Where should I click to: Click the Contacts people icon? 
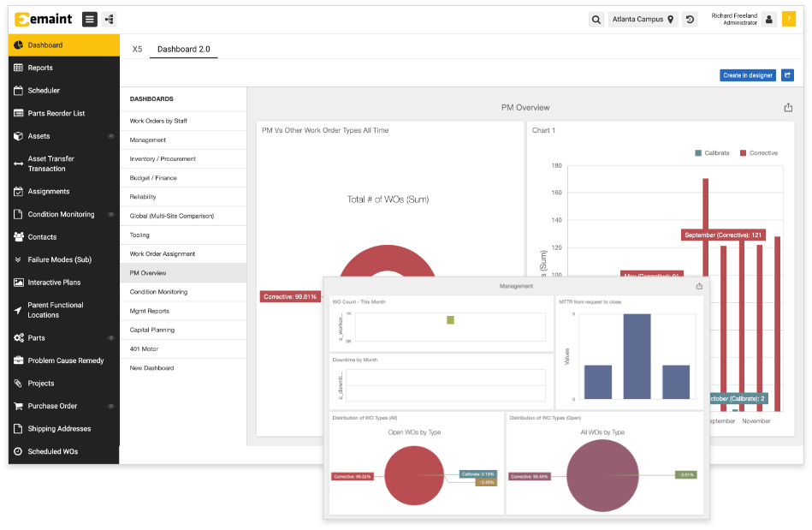[19, 237]
